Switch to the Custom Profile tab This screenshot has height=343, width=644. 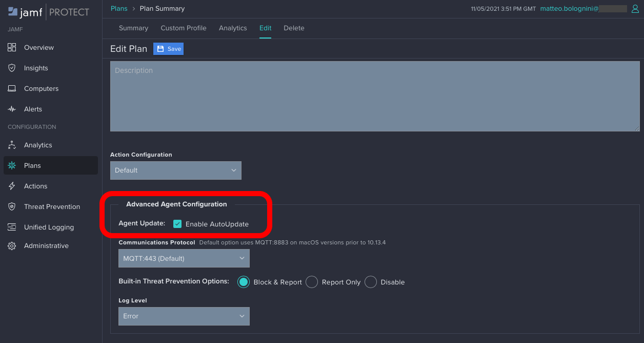pyautogui.click(x=184, y=28)
